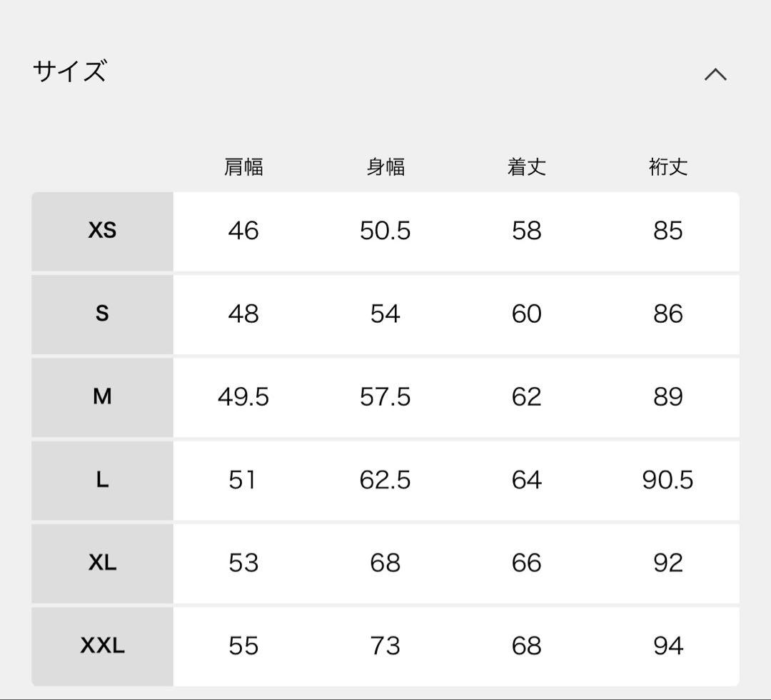Select the XXL size row header

(x=102, y=646)
